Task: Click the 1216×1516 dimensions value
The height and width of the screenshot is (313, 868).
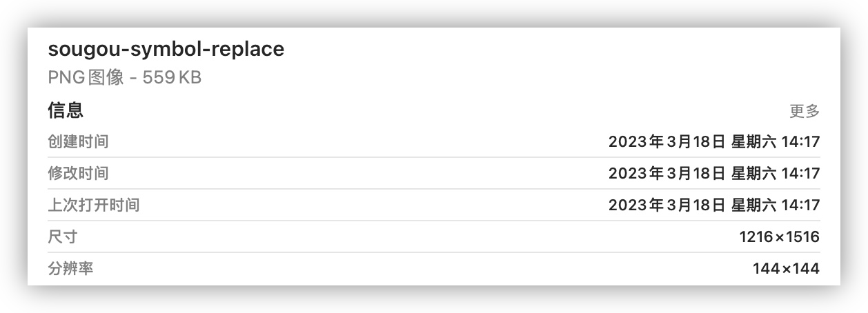Action: click(x=779, y=237)
